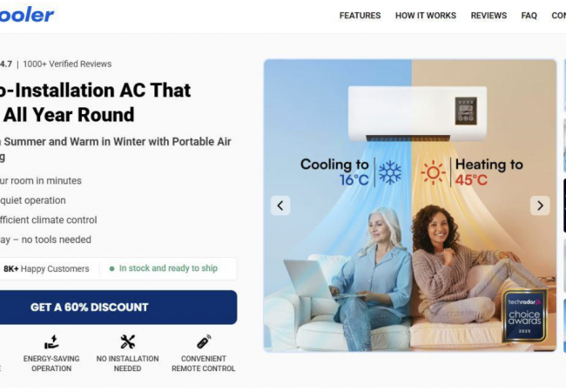Click the TechRadar choice awards badge
566x392 pixels.
coord(525,315)
